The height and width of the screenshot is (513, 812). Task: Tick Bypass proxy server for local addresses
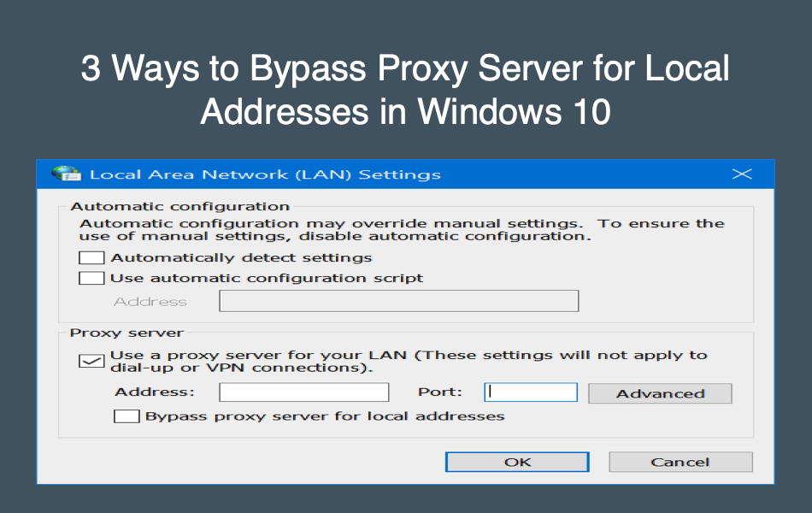coord(127,416)
